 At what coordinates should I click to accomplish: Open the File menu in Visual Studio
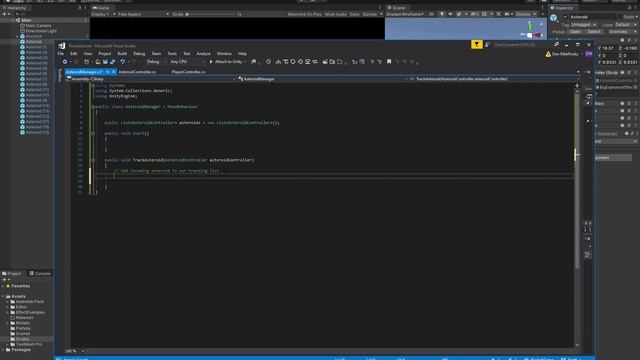pos(61,53)
